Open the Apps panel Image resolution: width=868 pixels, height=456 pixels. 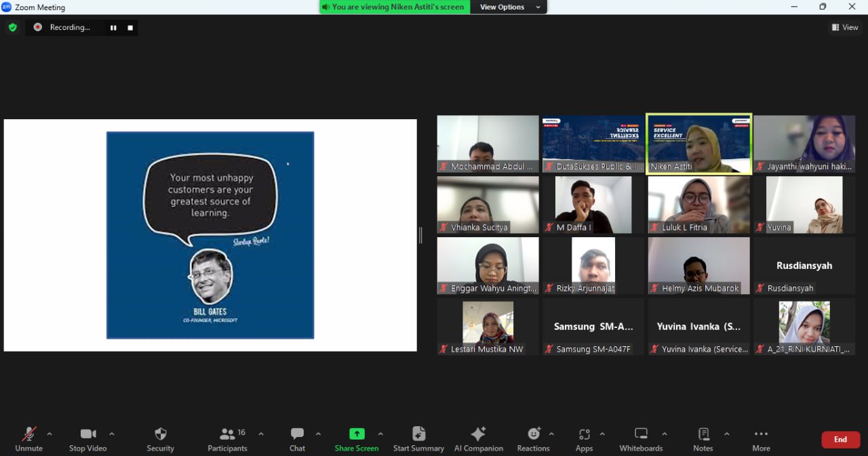pos(584,439)
